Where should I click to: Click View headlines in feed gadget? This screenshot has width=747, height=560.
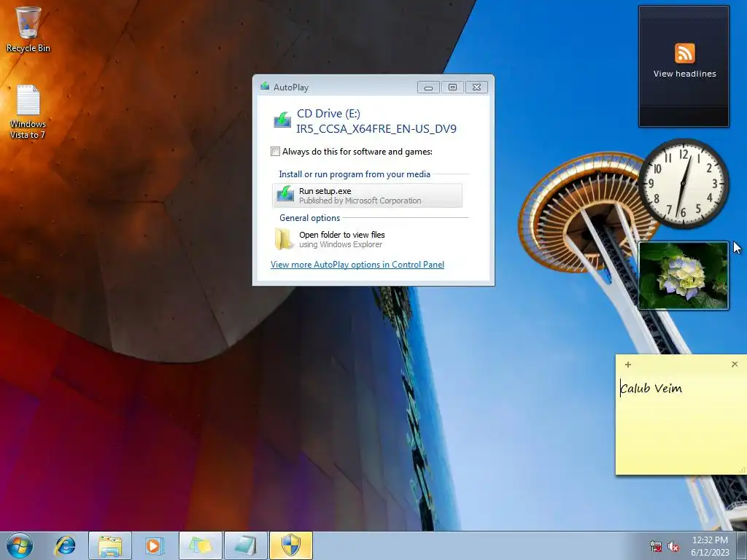pos(684,74)
